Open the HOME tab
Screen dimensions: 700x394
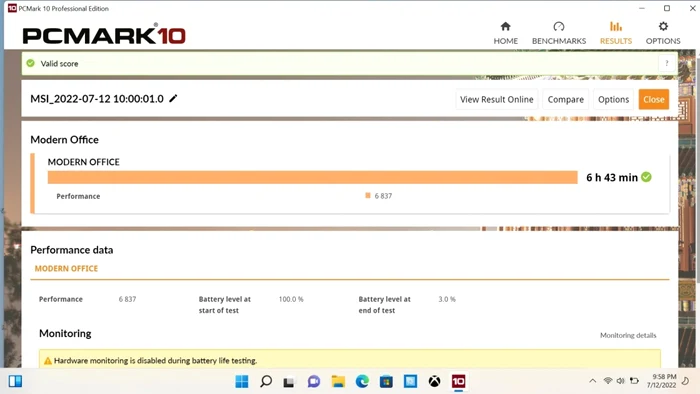505,33
